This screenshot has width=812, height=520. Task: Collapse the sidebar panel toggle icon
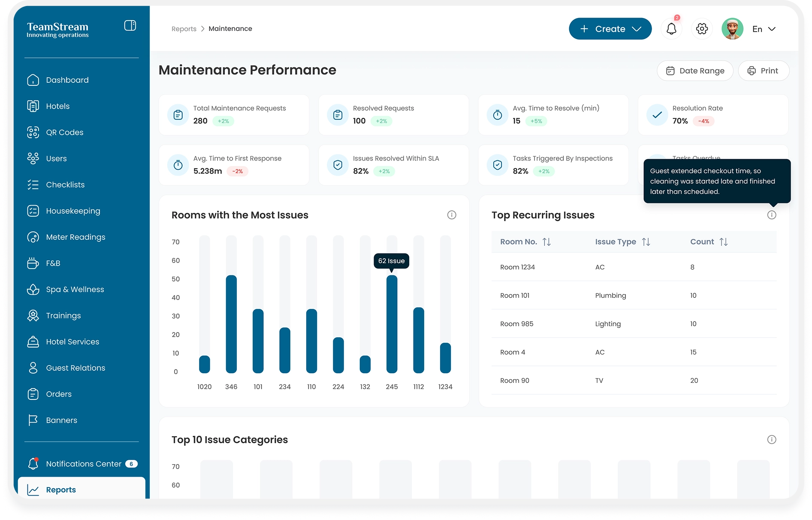pos(130,26)
